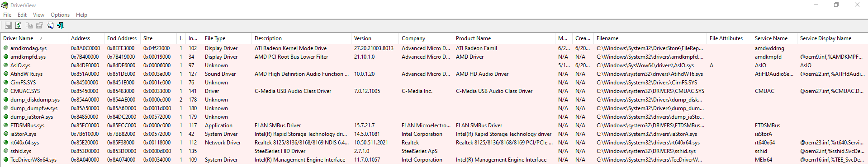Sort by the Service Display Name column header
Viewport: 868px width, 167px height.
click(832, 38)
